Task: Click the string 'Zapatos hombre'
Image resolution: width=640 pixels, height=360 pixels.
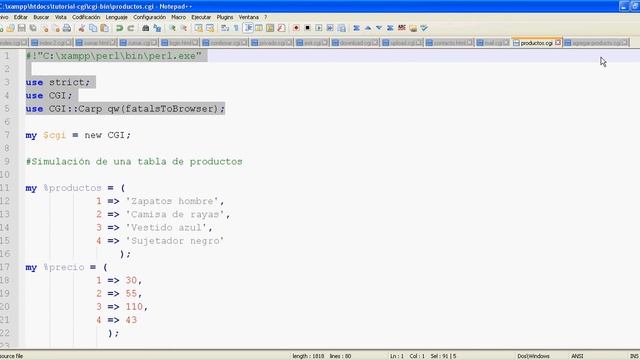Action: coord(173,201)
